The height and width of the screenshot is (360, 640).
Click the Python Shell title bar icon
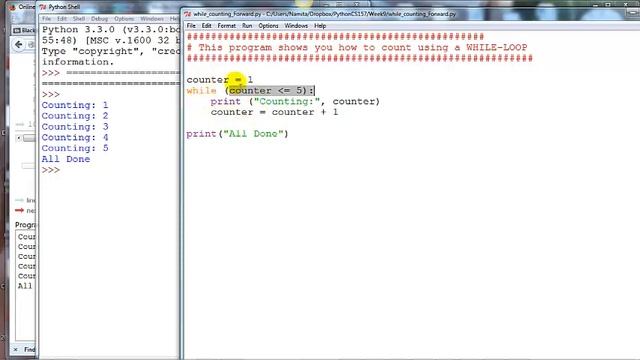43,7
